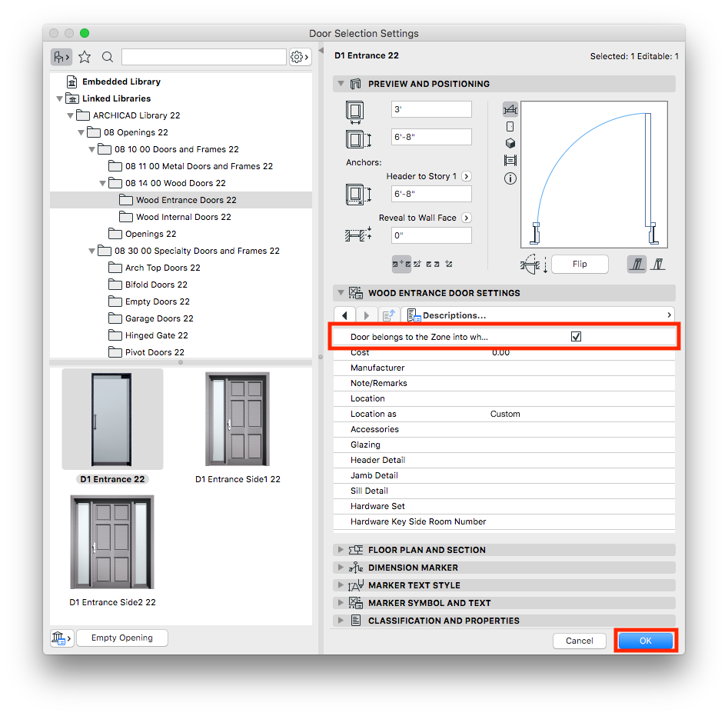Click the Flip button
This screenshot has height=716, width=728.
pos(580,265)
